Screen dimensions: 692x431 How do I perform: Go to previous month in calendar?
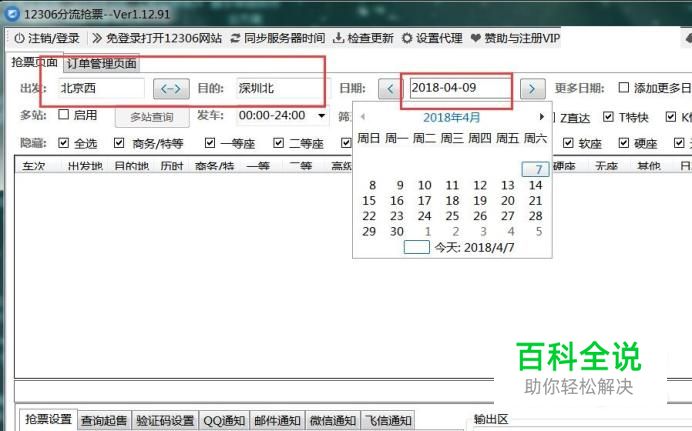click(x=363, y=117)
